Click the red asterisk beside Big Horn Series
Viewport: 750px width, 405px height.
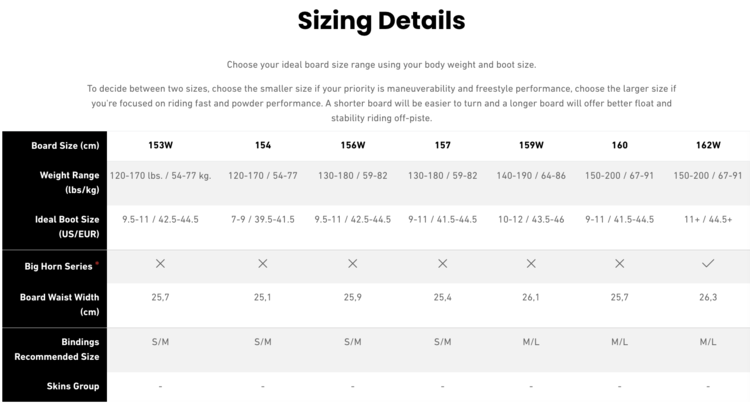(x=97, y=264)
